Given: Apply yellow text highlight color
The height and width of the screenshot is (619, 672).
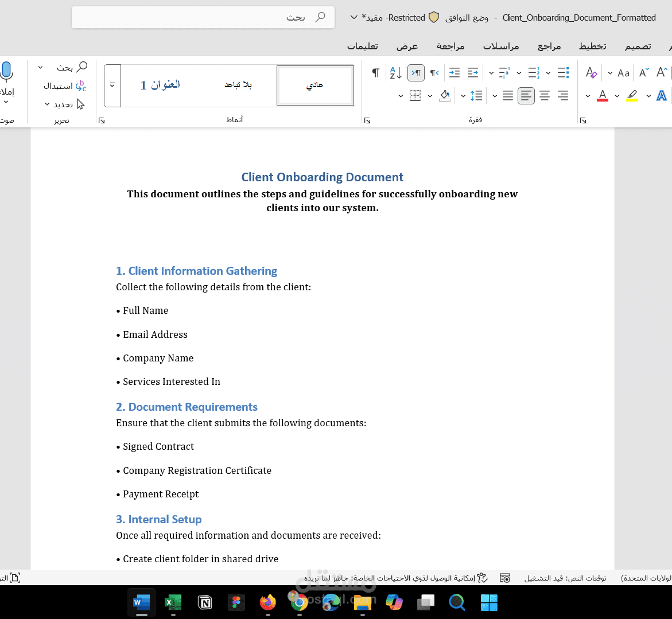Looking at the screenshot, I should (x=632, y=96).
